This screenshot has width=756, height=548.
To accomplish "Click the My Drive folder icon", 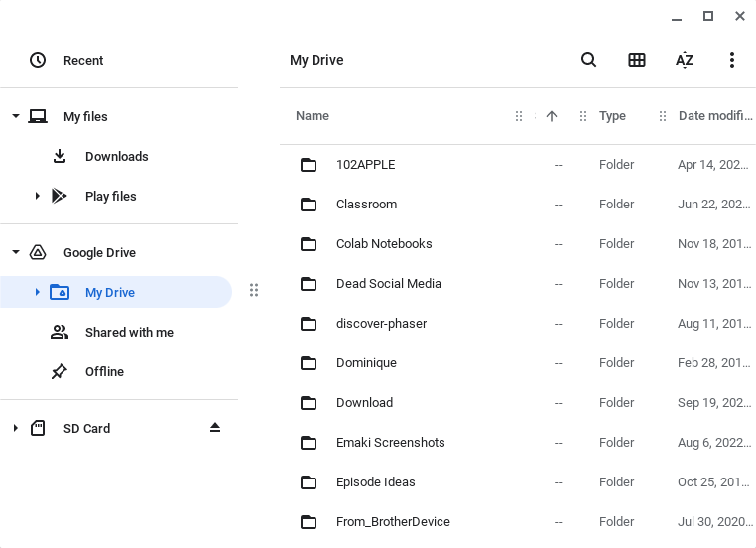I will tap(60, 292).
